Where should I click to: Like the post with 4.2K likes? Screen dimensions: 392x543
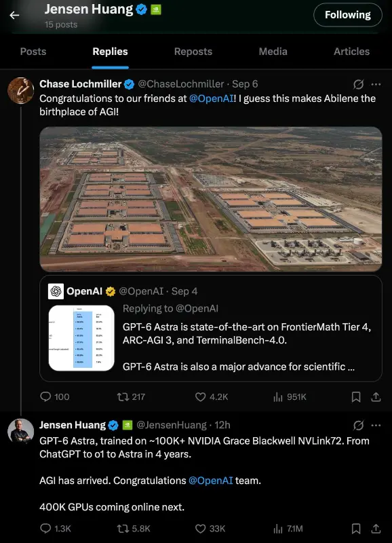(x=212, y=397)
